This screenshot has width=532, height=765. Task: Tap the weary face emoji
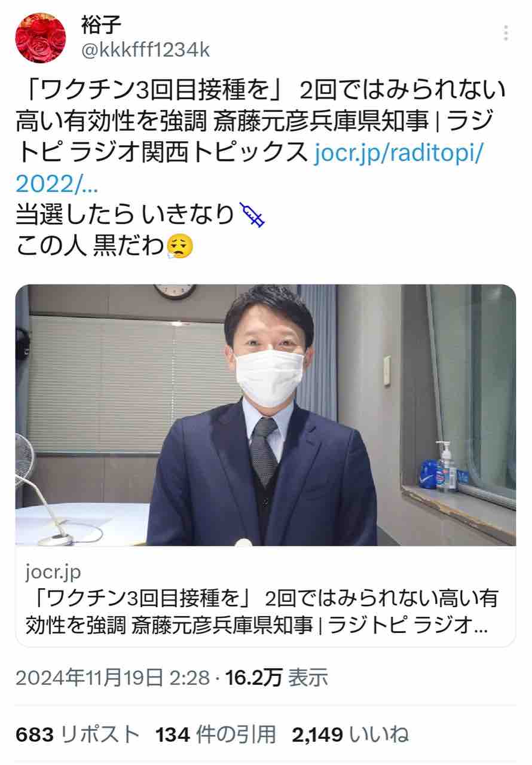point(180,246)
